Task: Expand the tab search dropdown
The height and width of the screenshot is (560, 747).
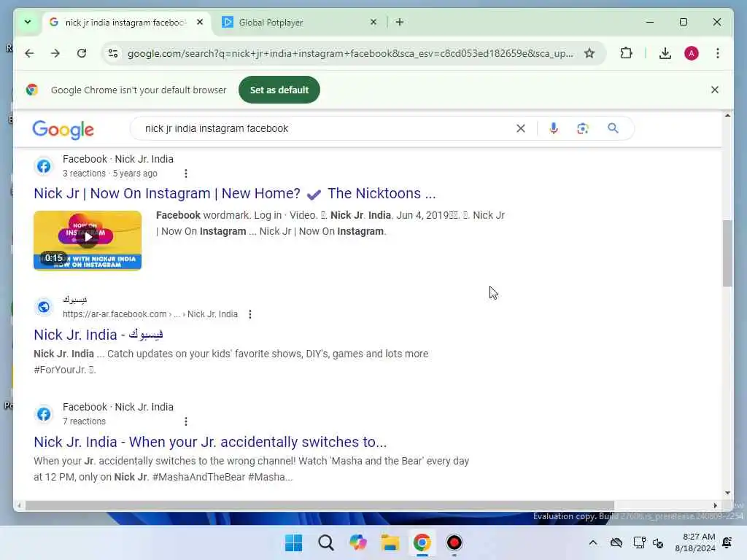Action: pos(28,22)
